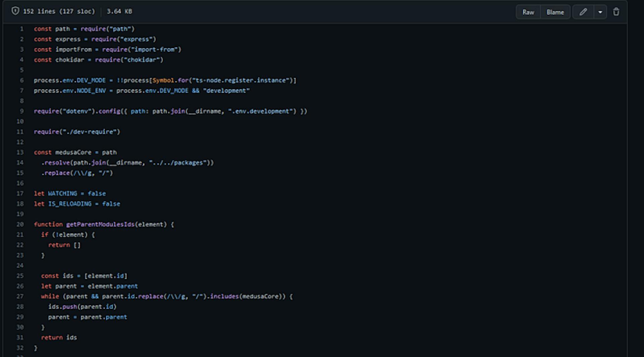Click the trash icon to delete file
Image resolution: width=644 pixels, height=357 pixels.
tap(616, 12)
